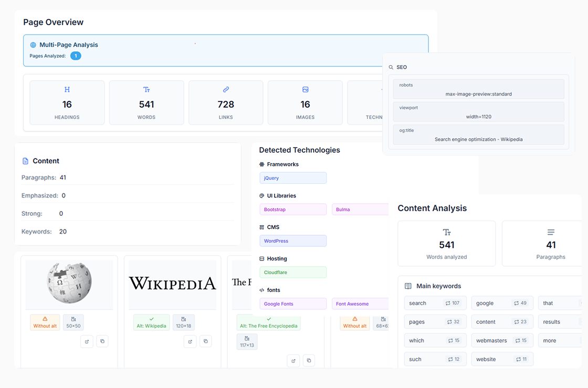Viewport: 588px width, 388px height.
Task: Click the jQuery framework tag
Action: [x=293, y=178]
